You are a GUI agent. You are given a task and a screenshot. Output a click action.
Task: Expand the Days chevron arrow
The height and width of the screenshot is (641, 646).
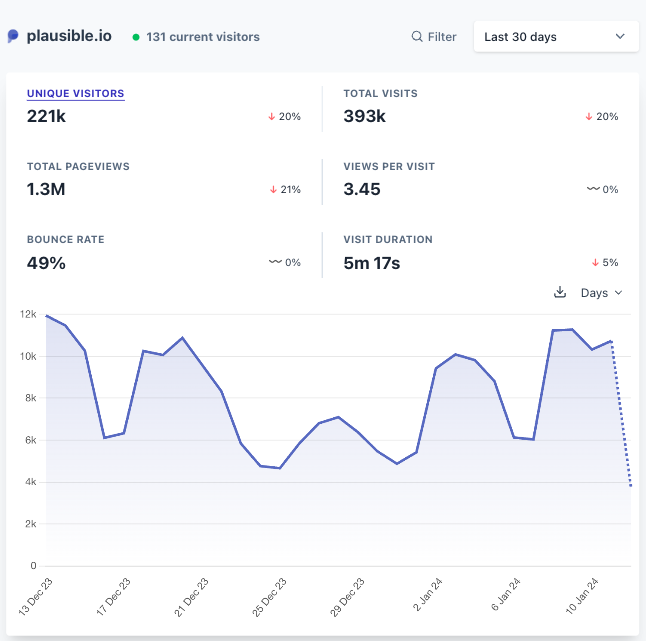tap(618, 293)
